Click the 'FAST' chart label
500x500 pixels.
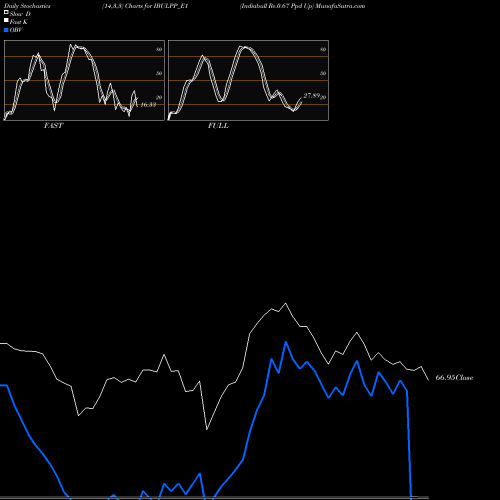point(53,126)
